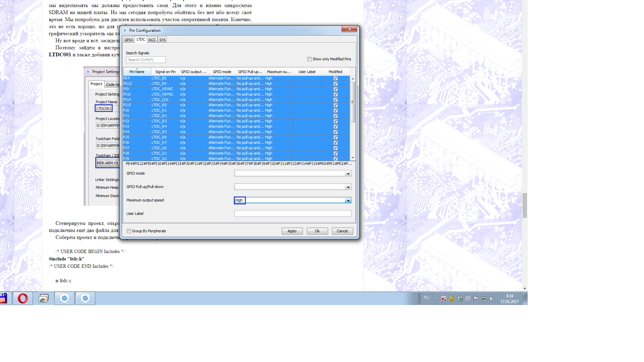The image size is (644, 362).
Task: Click the Kaspersky tray icon
Action: click(443, 299)
